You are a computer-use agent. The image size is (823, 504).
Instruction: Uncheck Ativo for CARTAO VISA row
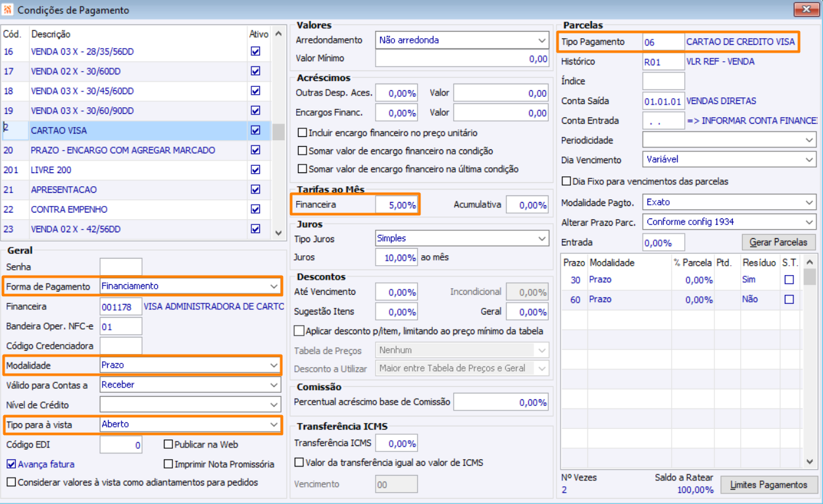tap(256, 130)
